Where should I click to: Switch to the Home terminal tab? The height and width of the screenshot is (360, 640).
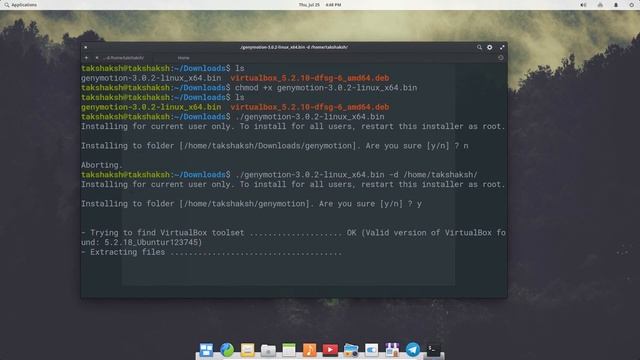coord(183,58)
